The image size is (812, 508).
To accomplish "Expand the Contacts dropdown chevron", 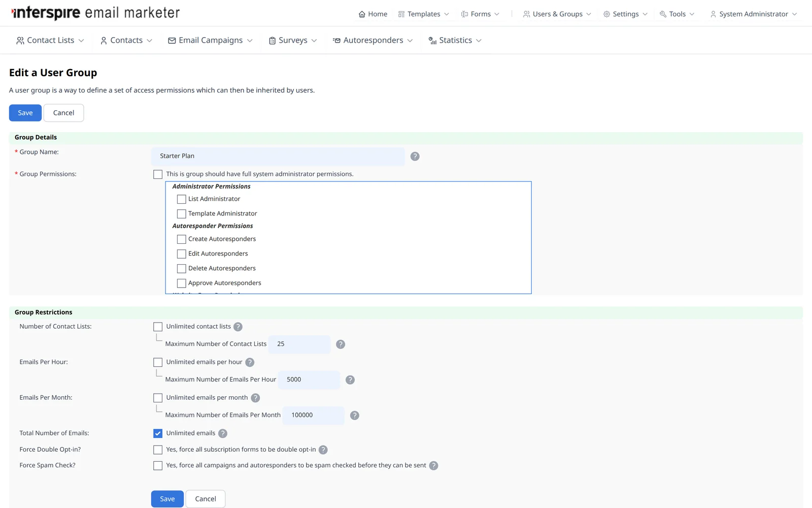I will (x=150, y=41).
